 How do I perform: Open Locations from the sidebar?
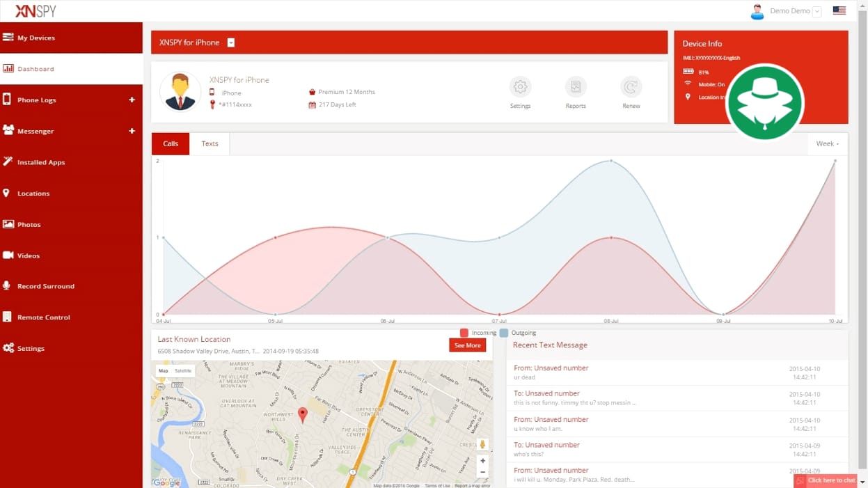click(33, 194)
